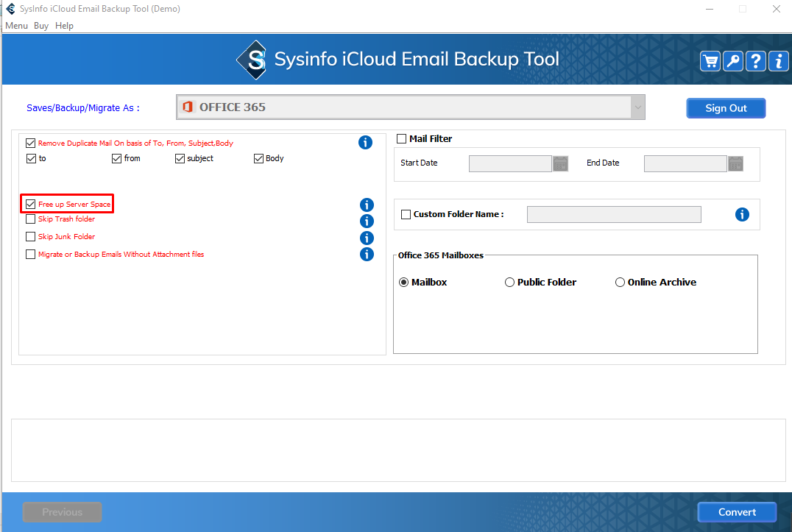Open the Menu menu
The width and height of the screenshot is (792, 532).
click(16, 26)
